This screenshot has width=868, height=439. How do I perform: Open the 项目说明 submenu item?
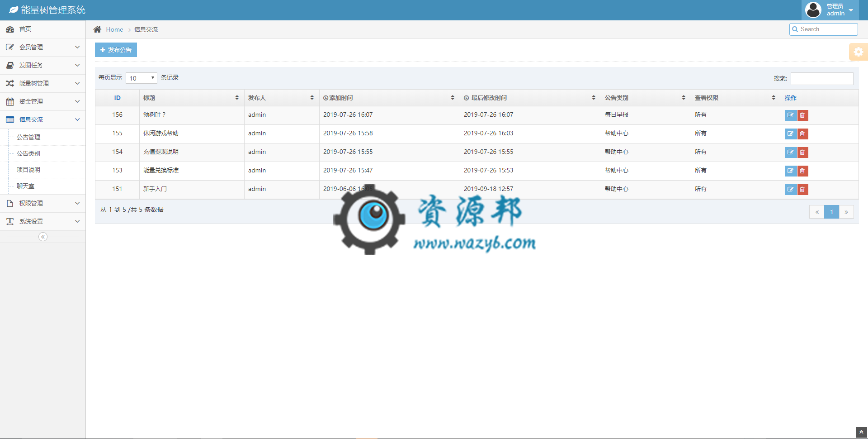[x=28, y=170]
